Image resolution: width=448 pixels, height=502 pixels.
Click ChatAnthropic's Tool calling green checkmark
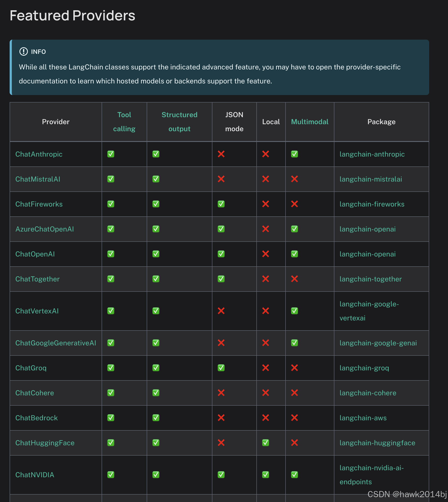point(111,154)
